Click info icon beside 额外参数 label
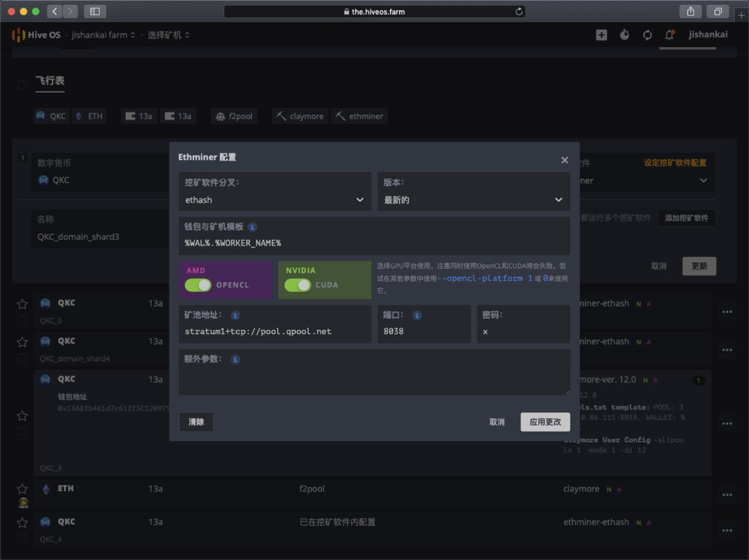 coord(235,359)
